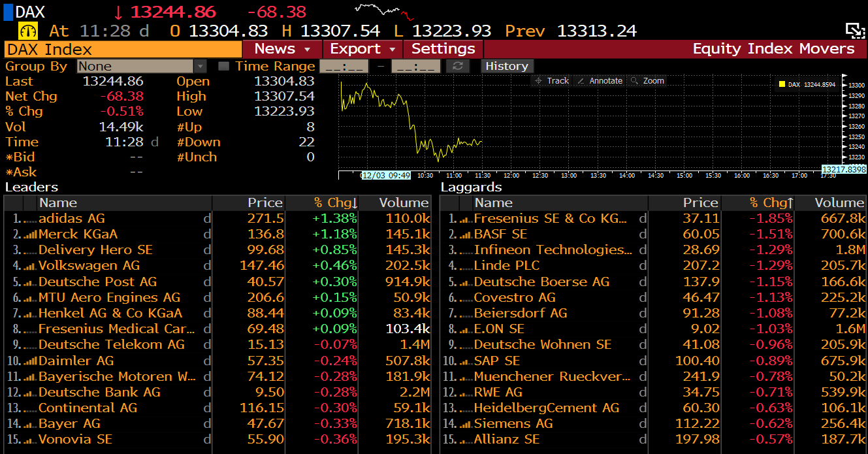The height and width of the screenshot is (454, 868).
Task: Click the DAX Index title tab
Action: 123,50
